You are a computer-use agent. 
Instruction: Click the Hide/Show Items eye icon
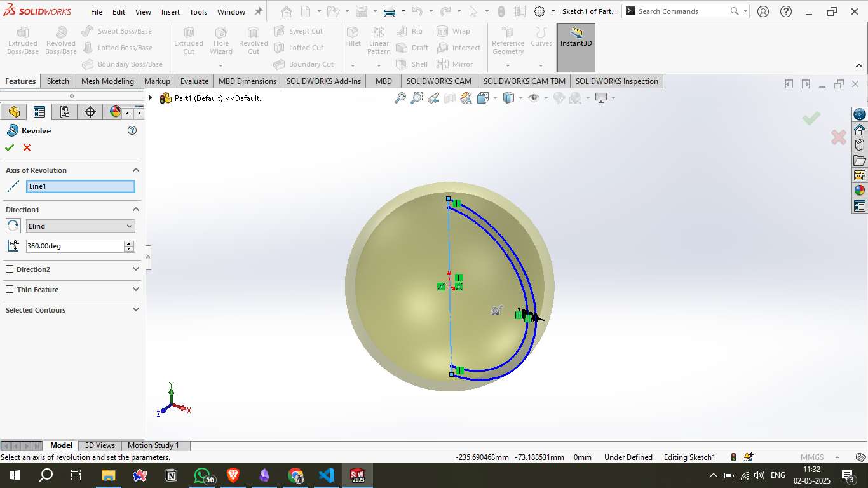(x=534, y=98)
